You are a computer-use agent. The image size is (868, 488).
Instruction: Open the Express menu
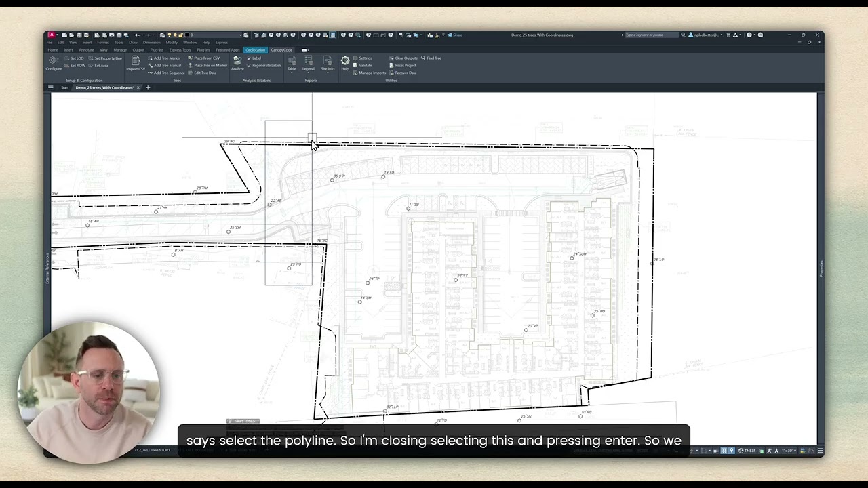click(222, 42)
